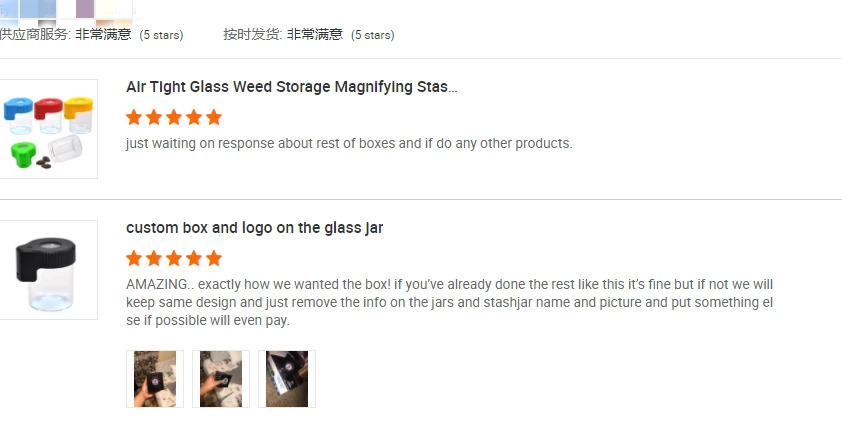Open the black-lid glass jar product thumbnail
The image size is (842, 426).
point(46,269)
